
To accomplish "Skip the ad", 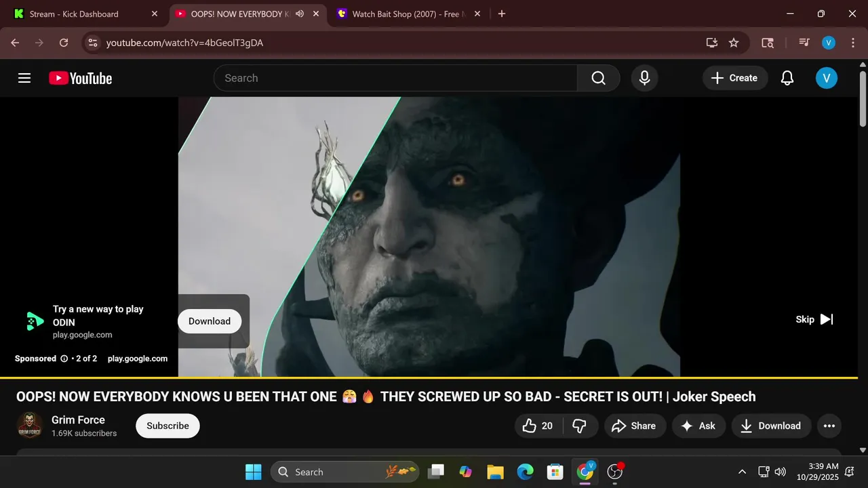I will pos(814,319).
